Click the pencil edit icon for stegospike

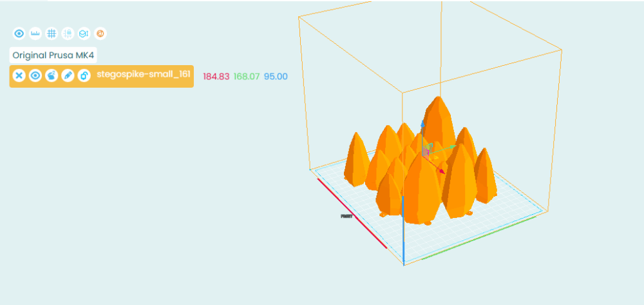coord(68,76)
